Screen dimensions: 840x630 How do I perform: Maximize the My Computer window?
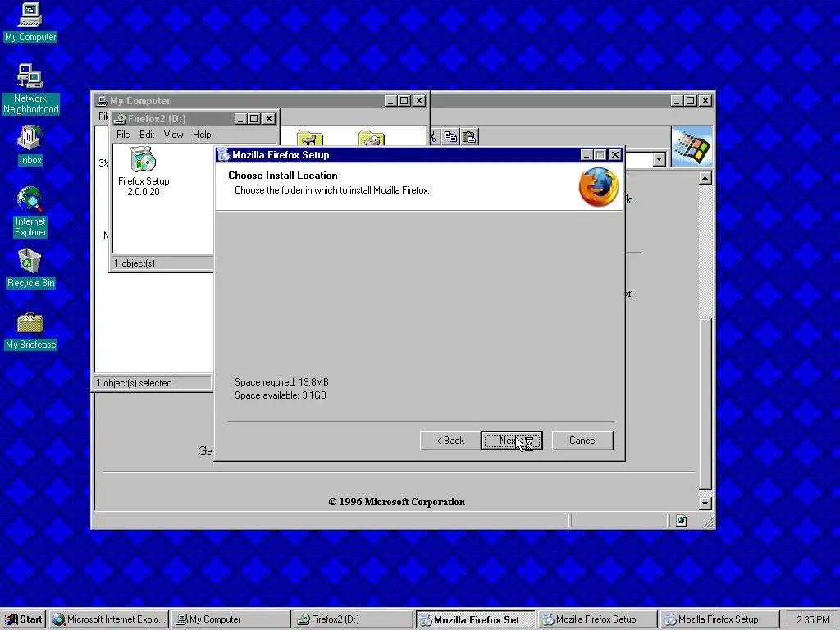click(x=404, y=101)
